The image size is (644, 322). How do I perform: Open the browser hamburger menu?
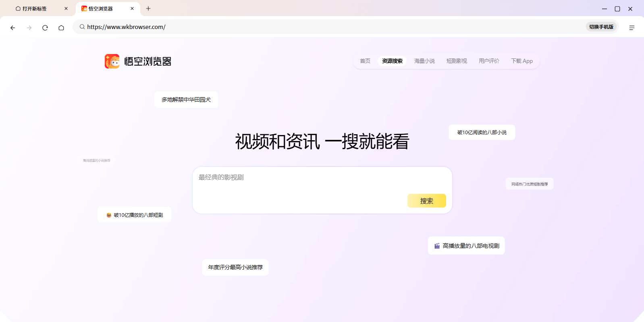[632, 28]
